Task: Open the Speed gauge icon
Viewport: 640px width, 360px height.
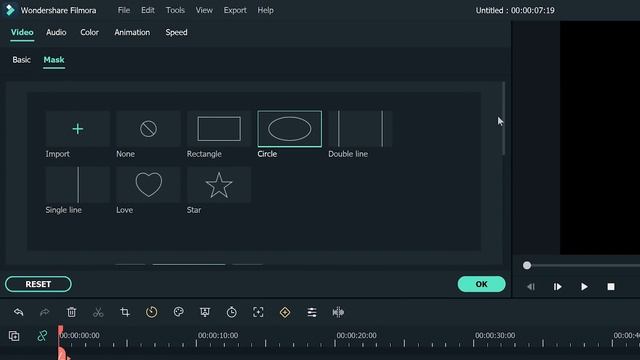Action: (151, 312)
